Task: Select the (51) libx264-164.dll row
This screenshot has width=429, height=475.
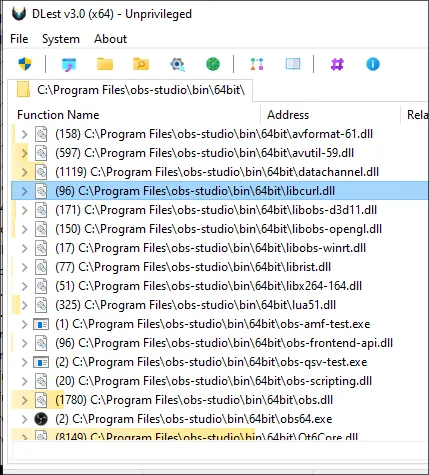Action: point(220,286)
